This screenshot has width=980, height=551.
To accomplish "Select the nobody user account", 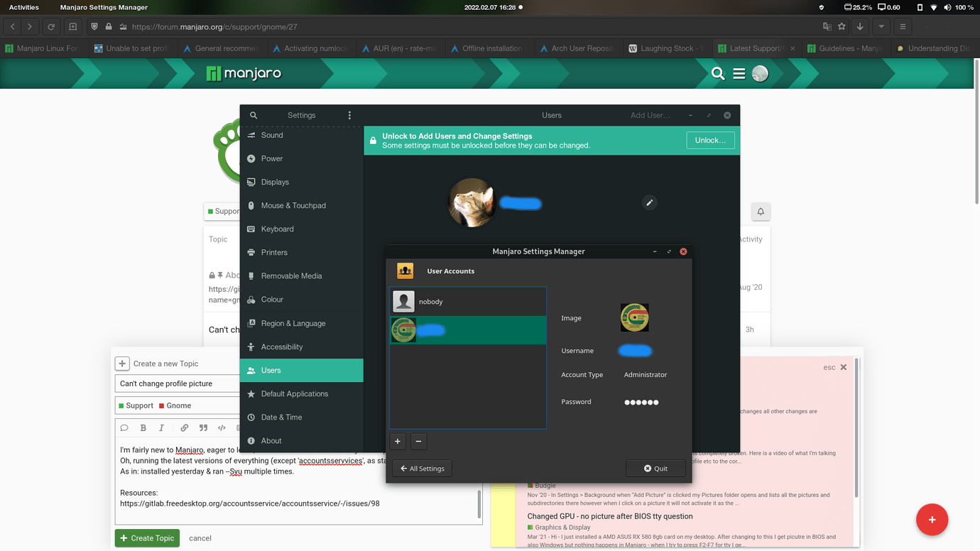I will 468,302.
